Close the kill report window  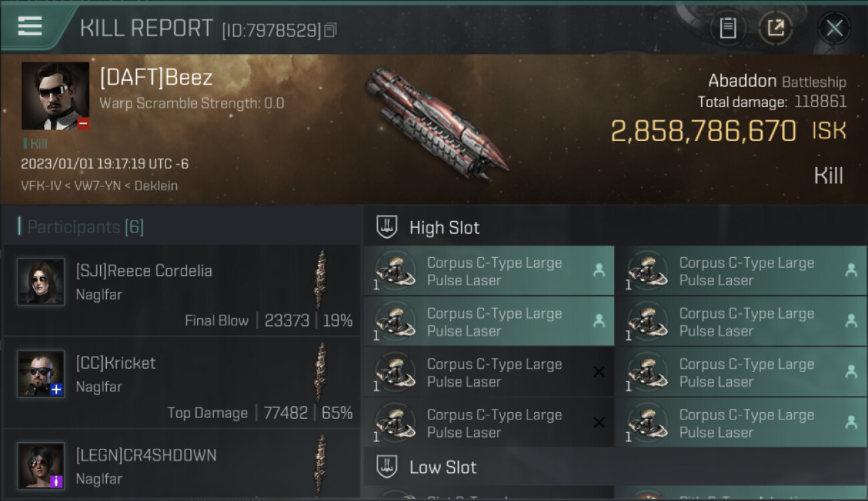pyautogui.click(x=834, y=28)
